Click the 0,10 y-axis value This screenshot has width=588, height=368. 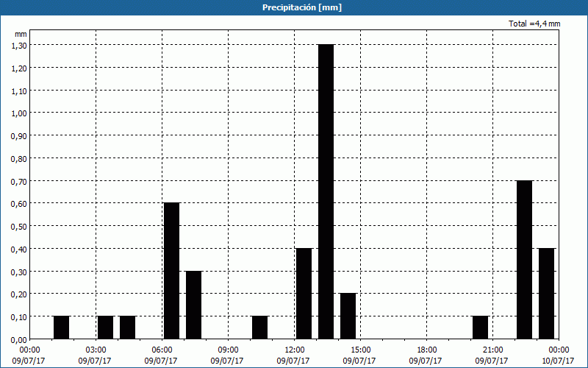pos(19,317)
